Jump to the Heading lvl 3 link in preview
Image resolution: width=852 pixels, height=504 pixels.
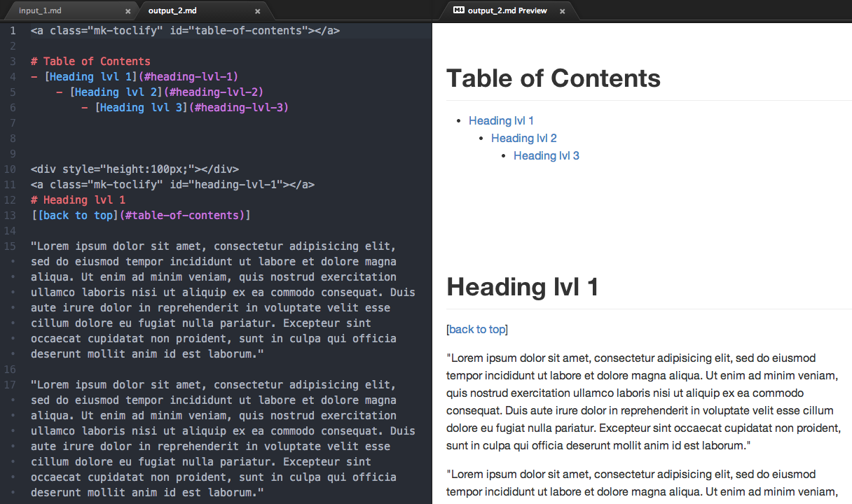tap(547, 155)
